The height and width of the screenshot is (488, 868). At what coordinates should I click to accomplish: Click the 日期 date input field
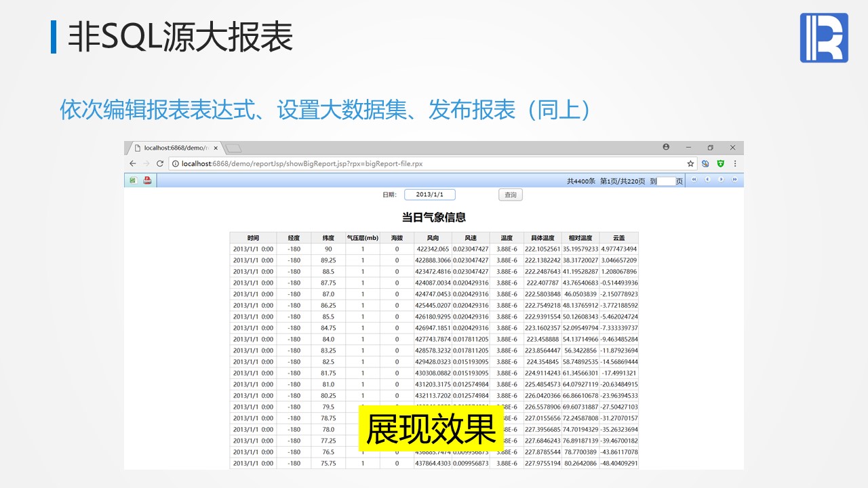click(430, 195)
